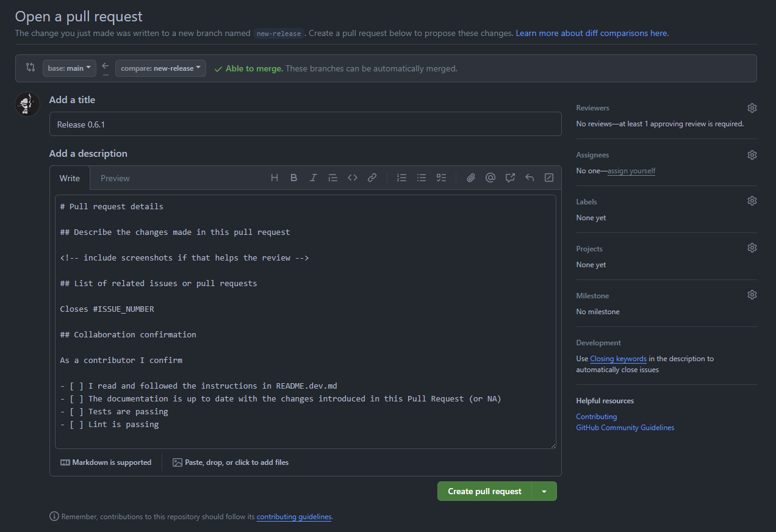Open the merge options dropdown next to Create pull request
The height and width of the screenshot is (532, 776).
pyautogui.click(x=544, y=491)
